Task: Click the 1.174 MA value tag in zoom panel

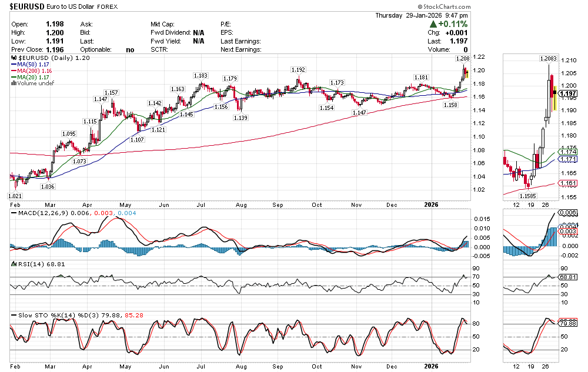Action: tap(567, 152)
